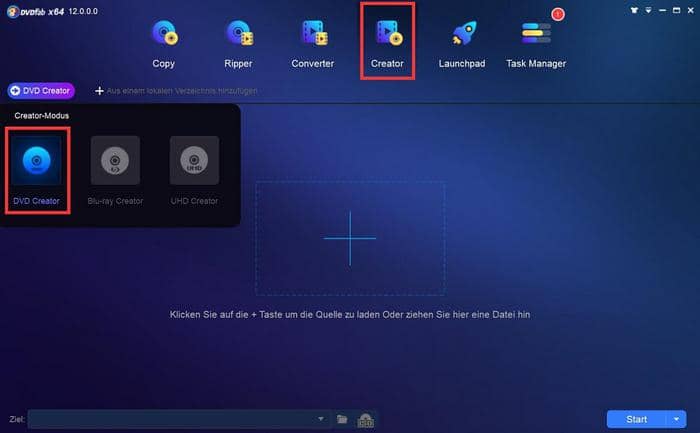Image resolution: width=700 pixels, height=433 pixels.
Task: Choose UHD Creator mode
Action: (194, 170)
